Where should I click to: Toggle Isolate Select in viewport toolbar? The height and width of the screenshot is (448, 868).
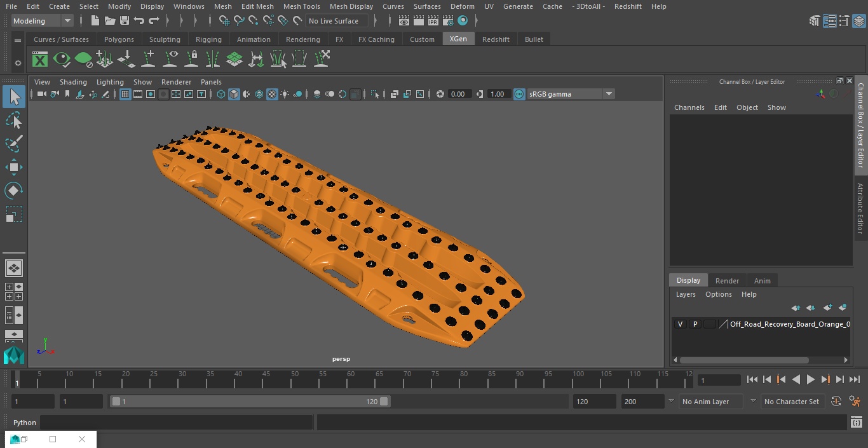pyautogui.click(x=375, y=94)
